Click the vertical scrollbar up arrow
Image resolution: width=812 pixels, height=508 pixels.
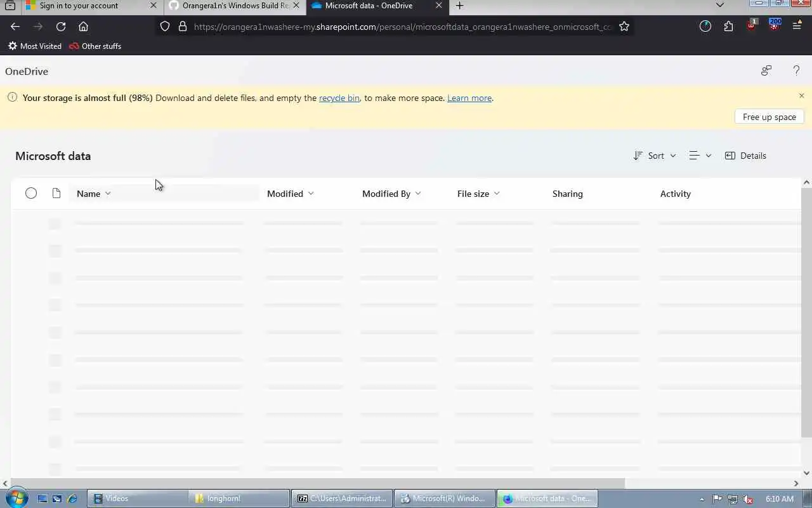point(806,183)
